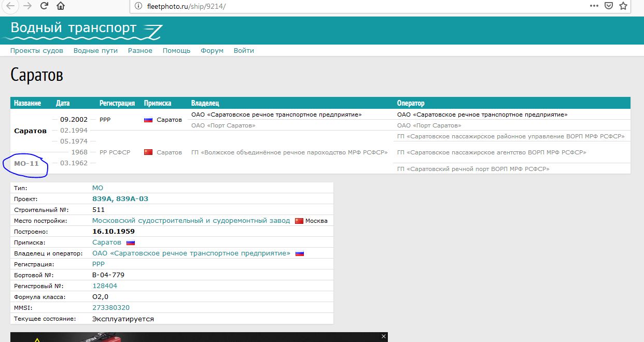Click flag after Владелец и оператор link
Screen dimensions: 644x342
[x=300, y=253]
